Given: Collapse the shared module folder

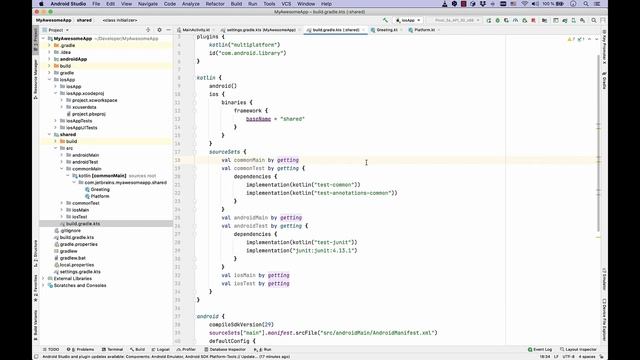Looking at the screenshot, I should [49, 134].
